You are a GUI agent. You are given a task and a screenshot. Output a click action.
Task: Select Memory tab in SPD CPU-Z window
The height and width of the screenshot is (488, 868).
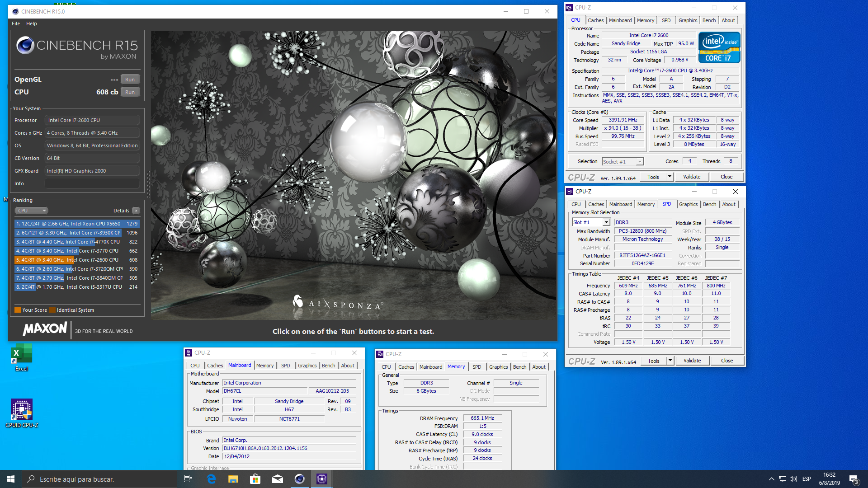[646, 204]
